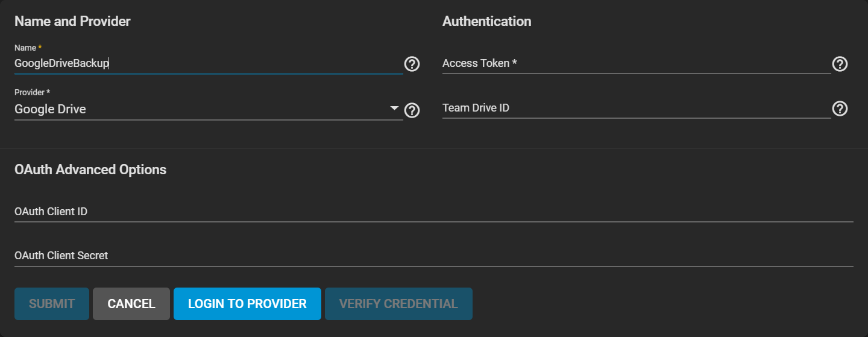Open help tooltip for the Provider dropdown
Screen dimensions: 868x337
pyautogui.click(x=412, y=110)
